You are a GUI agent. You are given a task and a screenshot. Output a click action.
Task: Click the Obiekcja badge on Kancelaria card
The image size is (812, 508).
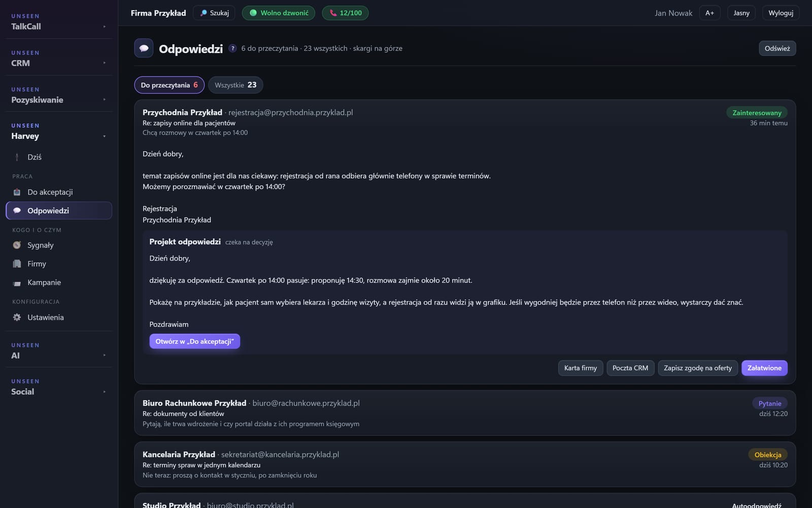pyautogui.click(x=768, y=455)
